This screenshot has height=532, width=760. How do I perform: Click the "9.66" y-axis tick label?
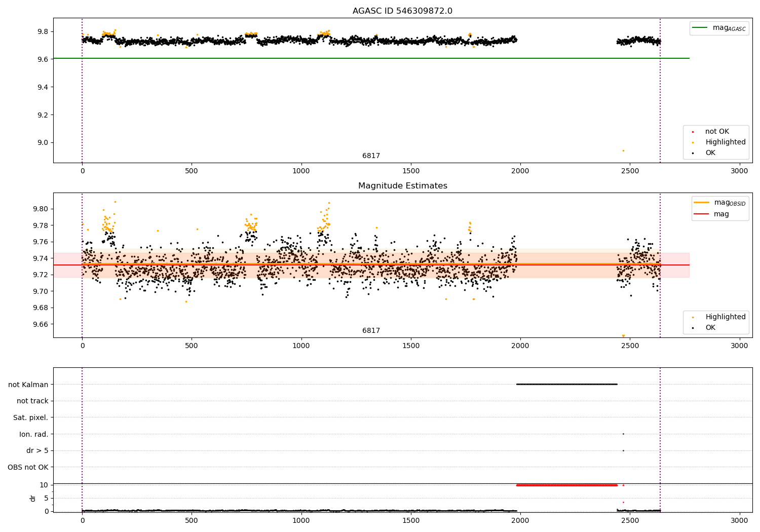click(x=40, y=324)
